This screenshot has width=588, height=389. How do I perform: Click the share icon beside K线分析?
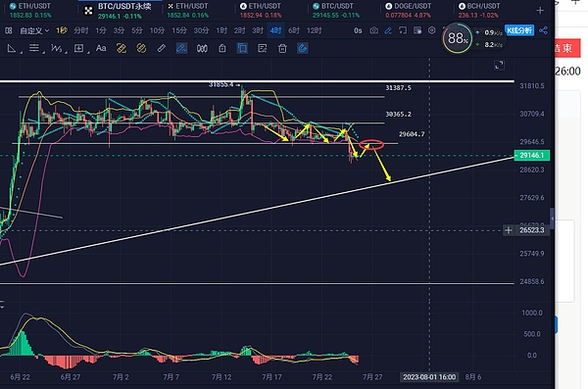click(x=543, y=30)
